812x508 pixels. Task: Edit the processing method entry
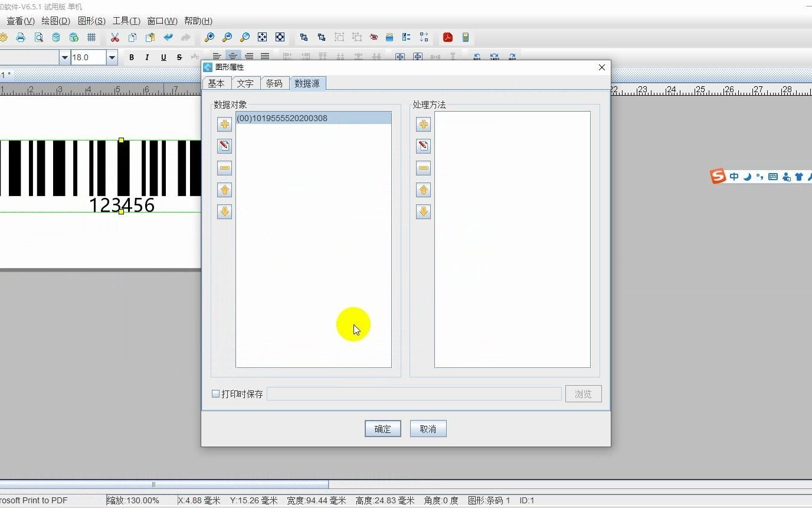point(423,146)
